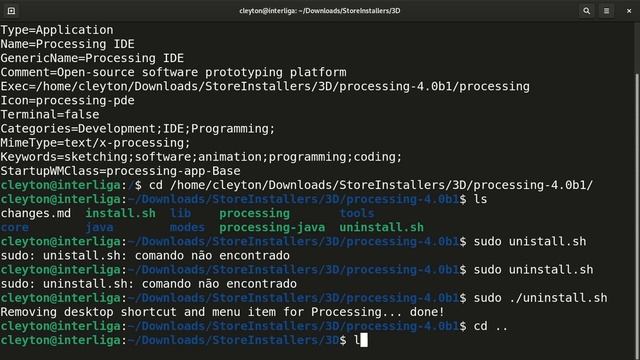This screenshot has width=640, height=360.
Task: Click the 'cd ..' command
Action: 491,327
